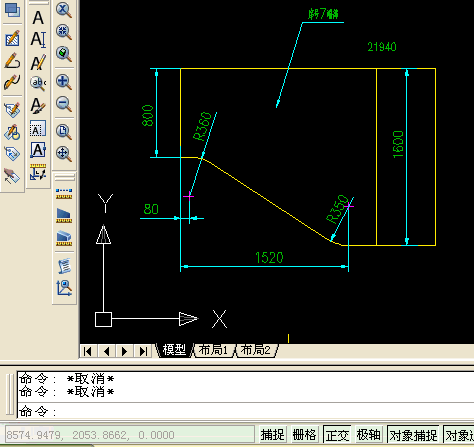The width and height of the screenshot is (474, 447).
Task: Open the Find and Replace text tool
Action: pyautogui.click(x=38, y=83)
